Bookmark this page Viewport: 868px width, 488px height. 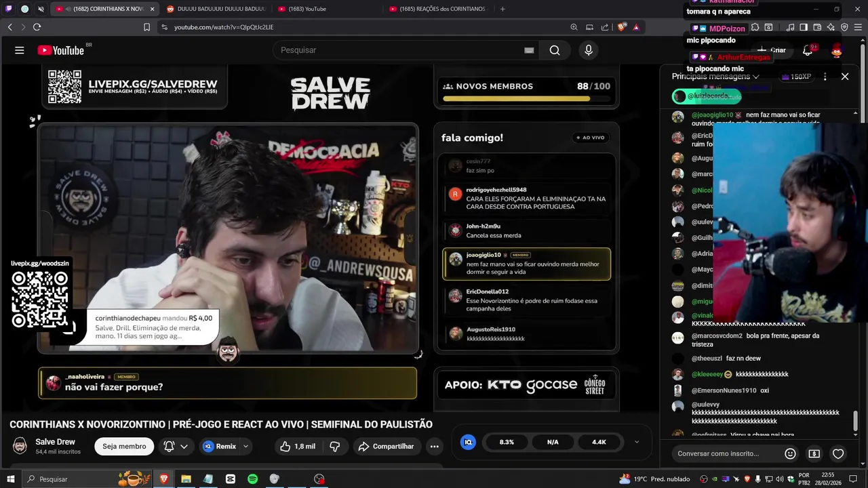click(146, 27)
